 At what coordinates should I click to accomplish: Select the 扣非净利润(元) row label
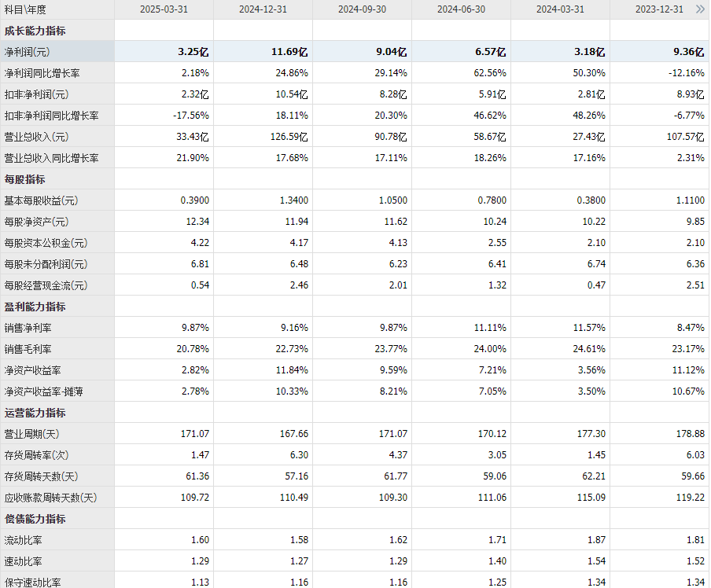click(36, 94)
